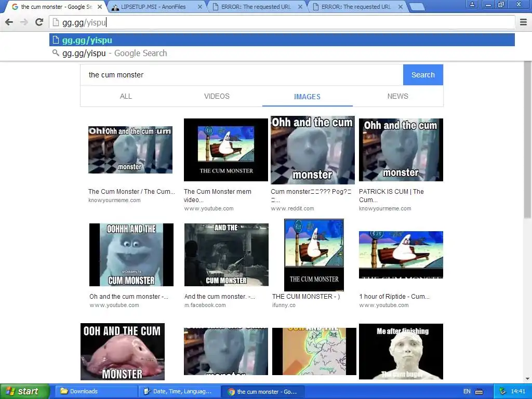Click the '1 hour of Riptide' title link
532x399 pixels.
[x=394, y=297]
